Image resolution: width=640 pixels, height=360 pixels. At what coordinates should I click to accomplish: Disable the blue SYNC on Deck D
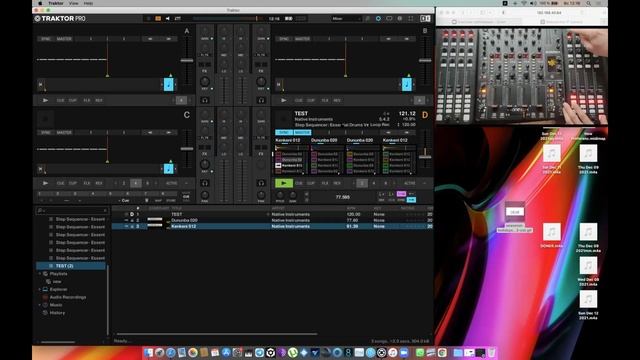point(284,133)
